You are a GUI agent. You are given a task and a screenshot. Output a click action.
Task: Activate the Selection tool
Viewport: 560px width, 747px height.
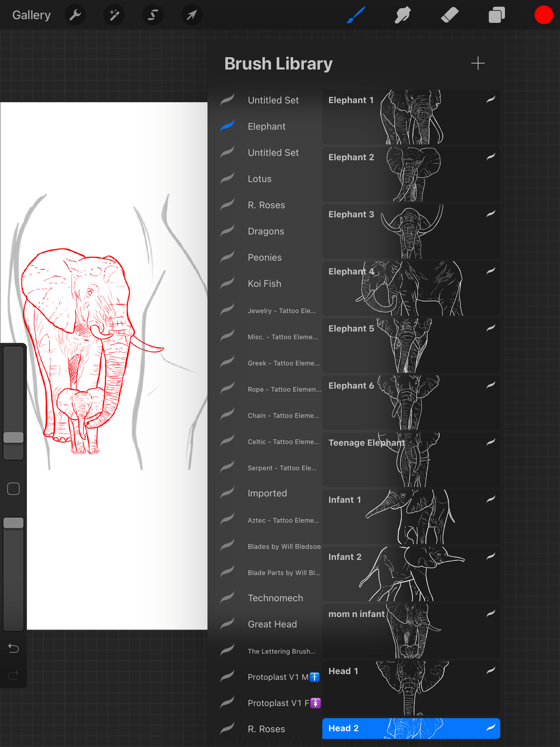[x=153, y=15]
